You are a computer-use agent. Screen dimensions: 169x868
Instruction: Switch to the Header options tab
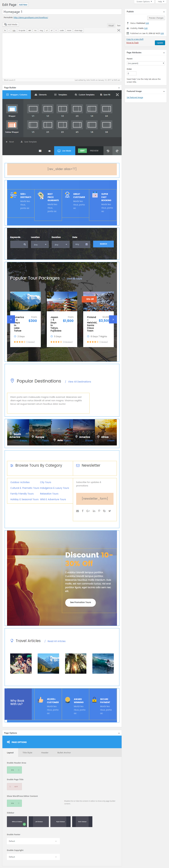pyautogui.click(x=45, y=752)
